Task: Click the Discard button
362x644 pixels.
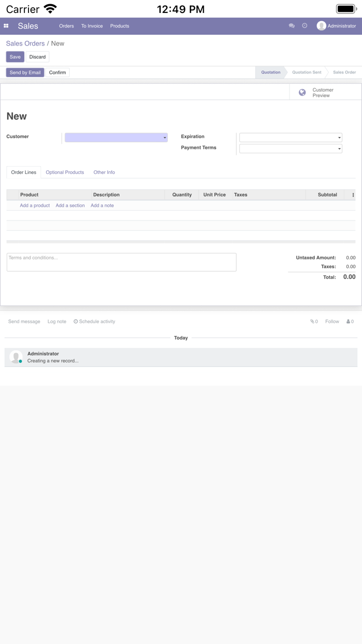Action: coord(37,57)
